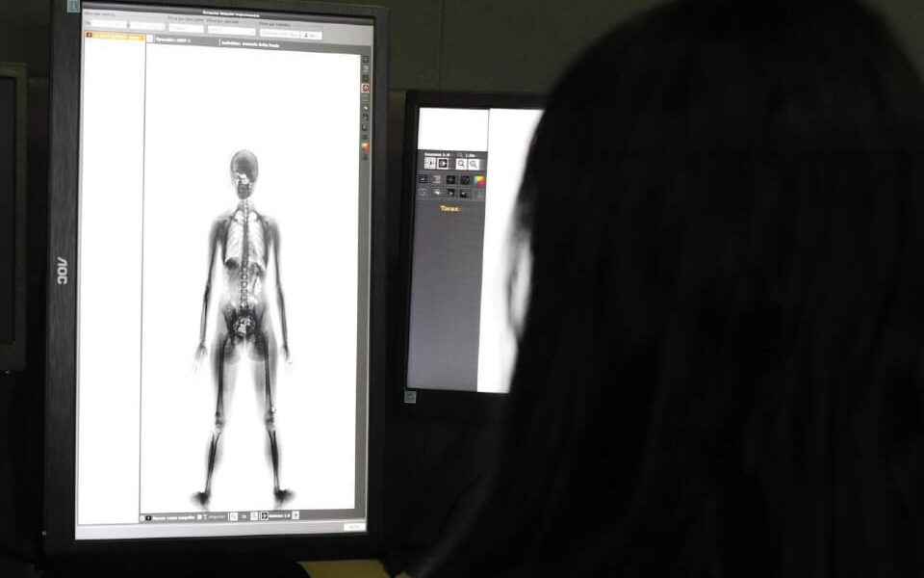Toggle second checkbox in bottom image toolbar
Image resolution: width=924 pixels, height=578 pixels.
click(200, 516)
